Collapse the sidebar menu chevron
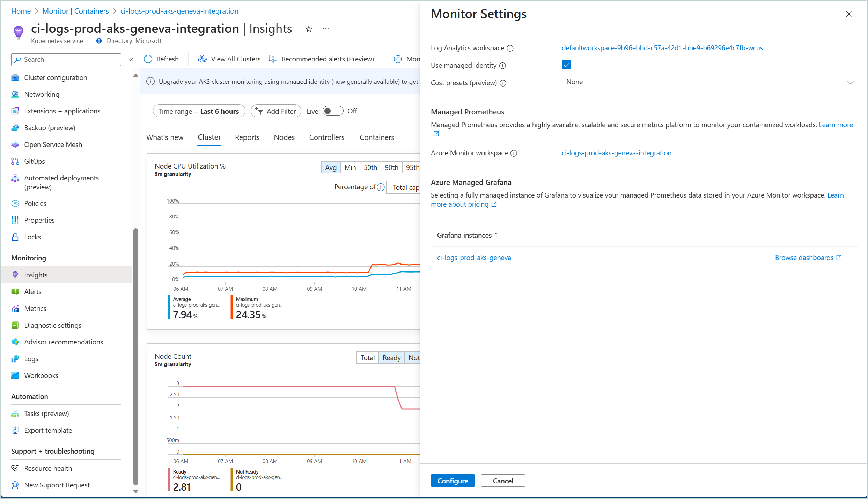This screenshot has height=499, width=868. (131, 60)
